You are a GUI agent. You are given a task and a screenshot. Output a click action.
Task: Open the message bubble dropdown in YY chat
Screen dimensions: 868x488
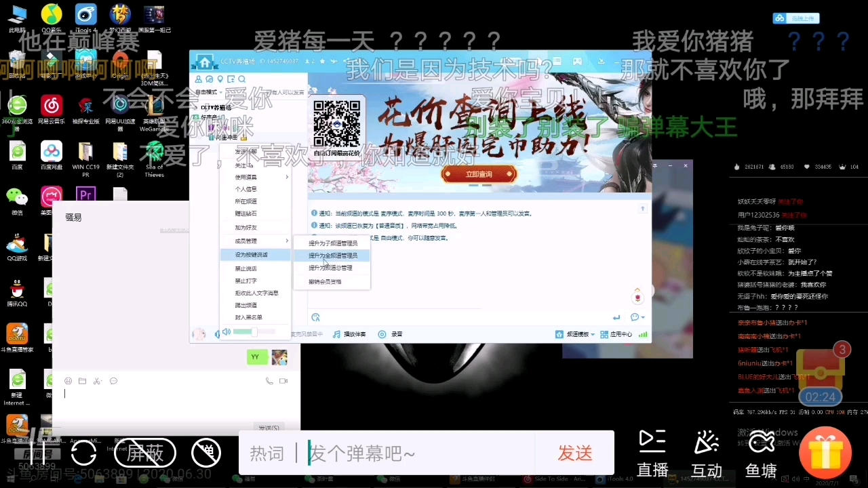pos(637,317)
